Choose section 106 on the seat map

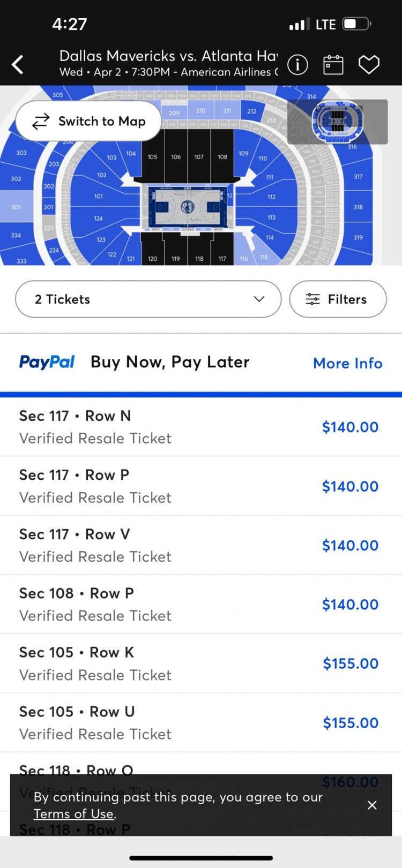(x=176, y=157)
